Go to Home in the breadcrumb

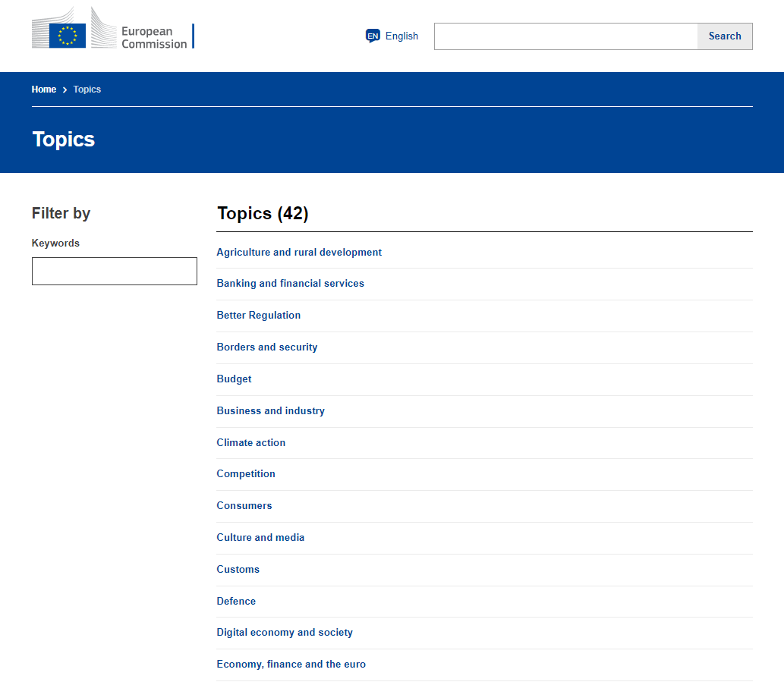coord(43,90)
